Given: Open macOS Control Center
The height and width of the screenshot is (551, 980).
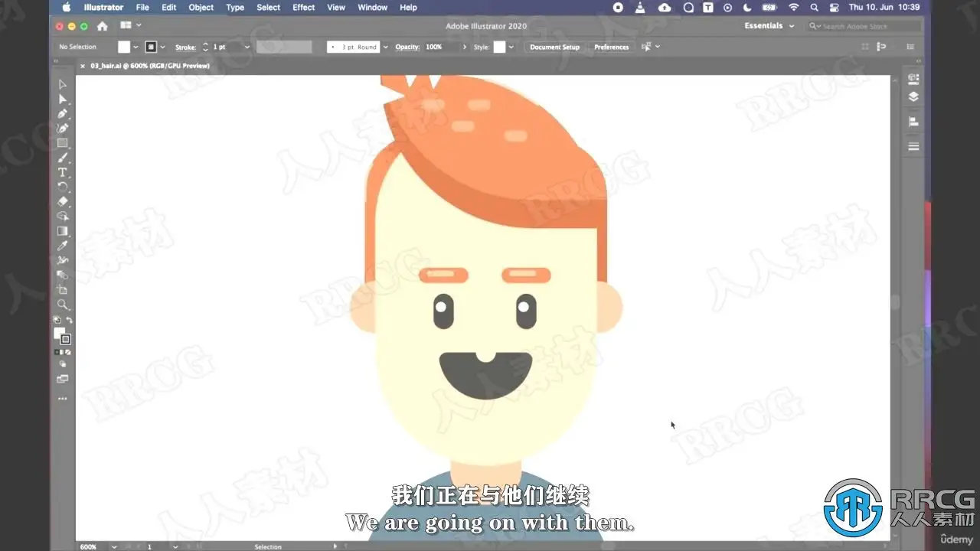Looking at the screenshot, I should pos(834,8).
